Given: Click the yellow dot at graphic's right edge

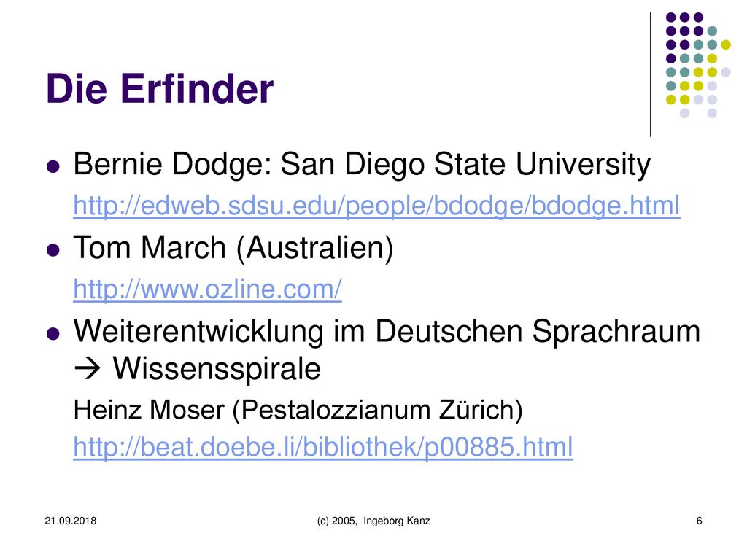Looking at the screenshot, I should [x=726, y=44].
